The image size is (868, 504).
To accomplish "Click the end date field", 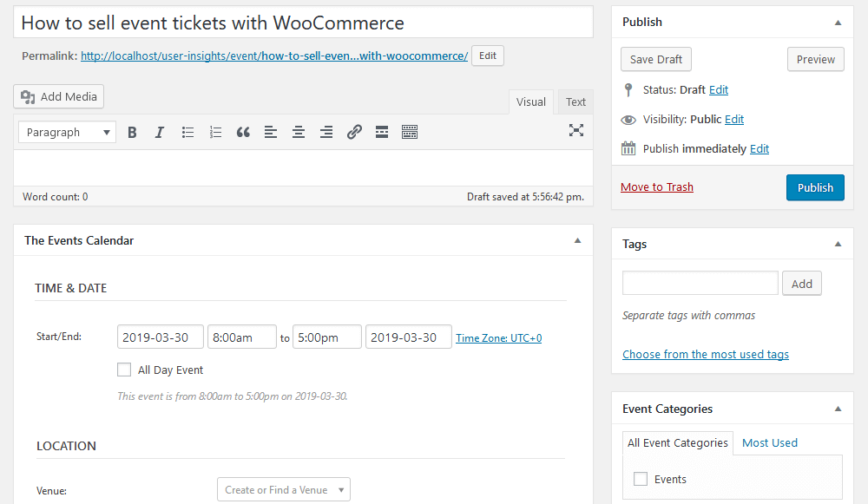I will (409, 337).
